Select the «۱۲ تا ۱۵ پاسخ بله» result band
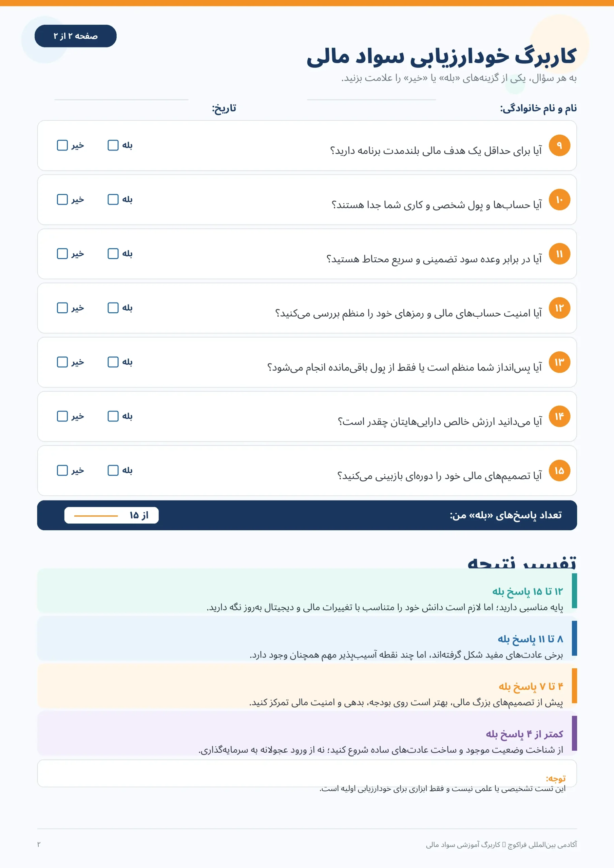Image resolution: width=614 pixels, height=868 pixels. [307, 591]
